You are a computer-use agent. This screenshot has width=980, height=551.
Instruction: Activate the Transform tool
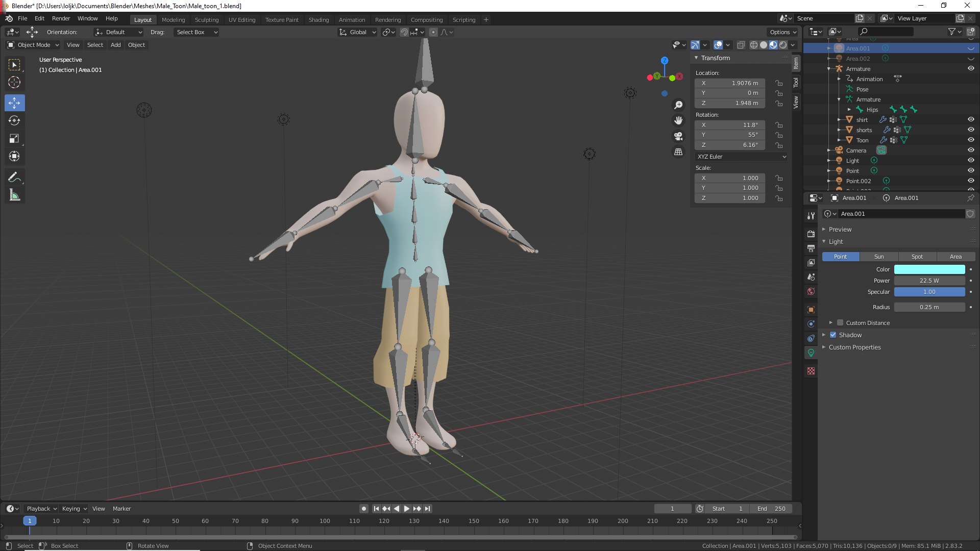tap(14, 156)
